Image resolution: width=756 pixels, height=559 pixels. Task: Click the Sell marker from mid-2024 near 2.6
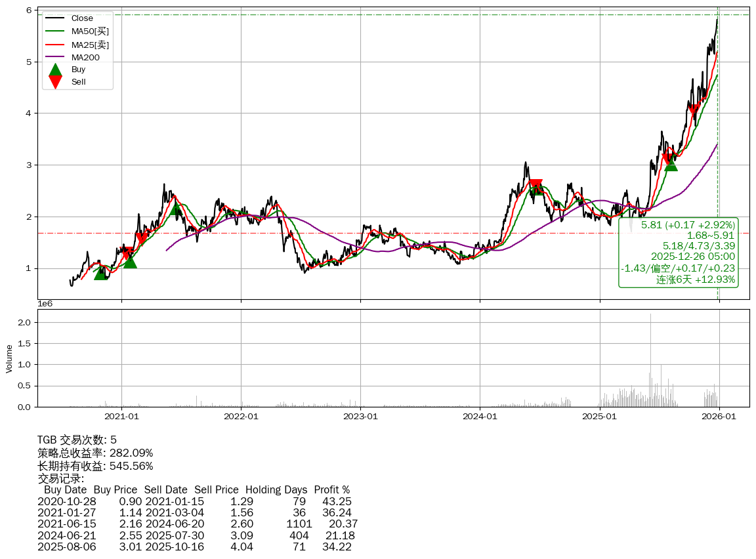pos(535,186)
